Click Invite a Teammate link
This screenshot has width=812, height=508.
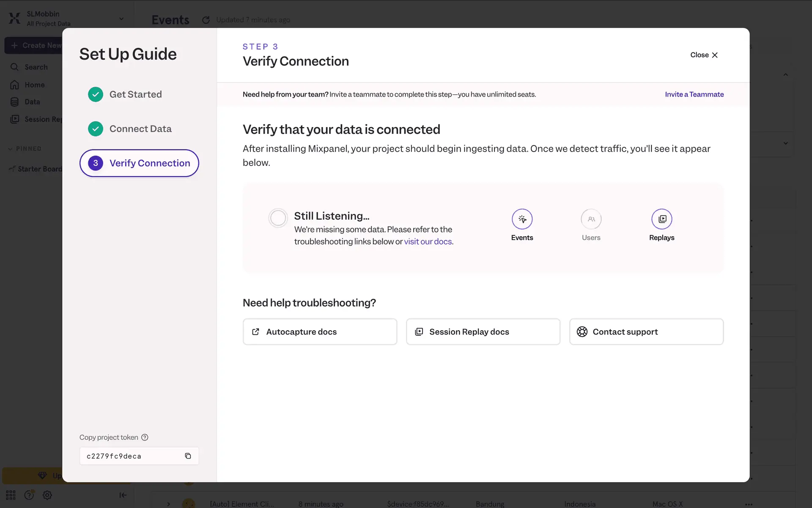(694, 94)
